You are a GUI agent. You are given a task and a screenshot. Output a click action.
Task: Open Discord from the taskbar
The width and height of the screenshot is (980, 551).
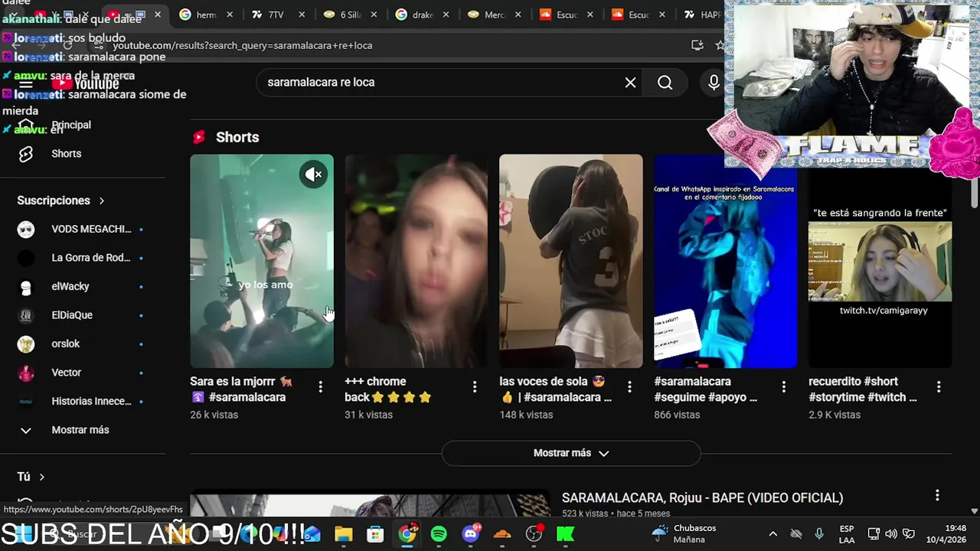point(471,534)
